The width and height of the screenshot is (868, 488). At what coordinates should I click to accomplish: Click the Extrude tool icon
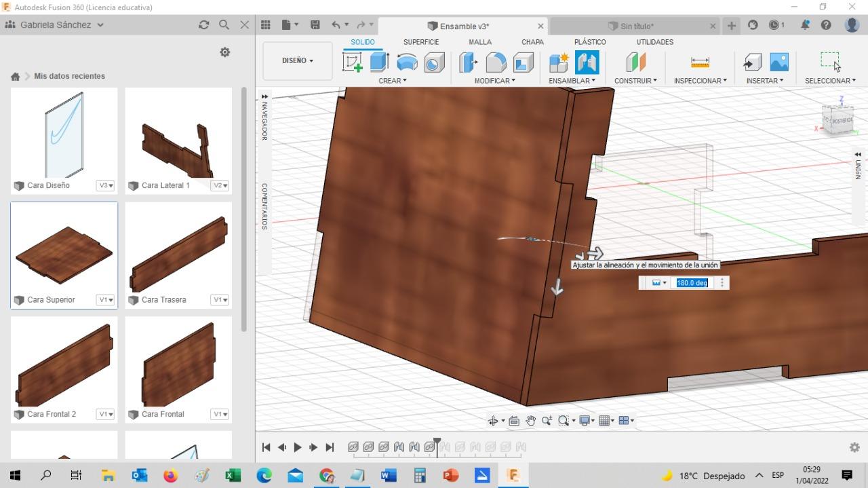379,62
